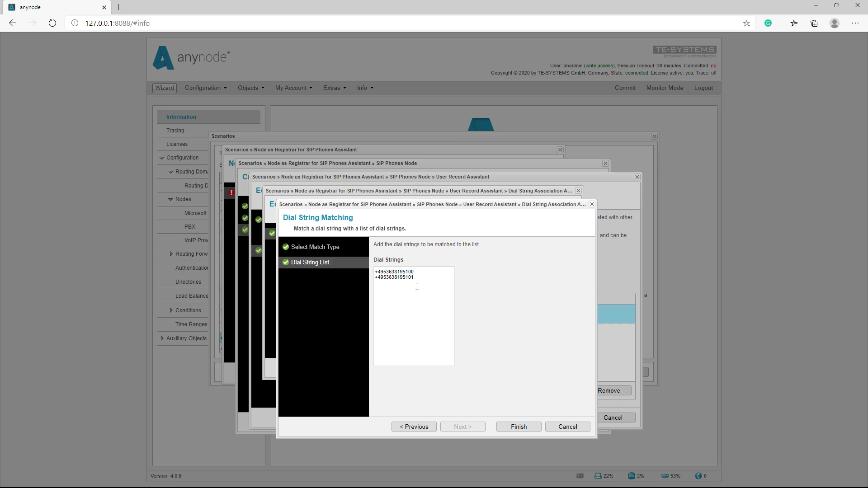Screen dimensions: 868x488
Task: Click the Commit link
Action: click(625, 88)
